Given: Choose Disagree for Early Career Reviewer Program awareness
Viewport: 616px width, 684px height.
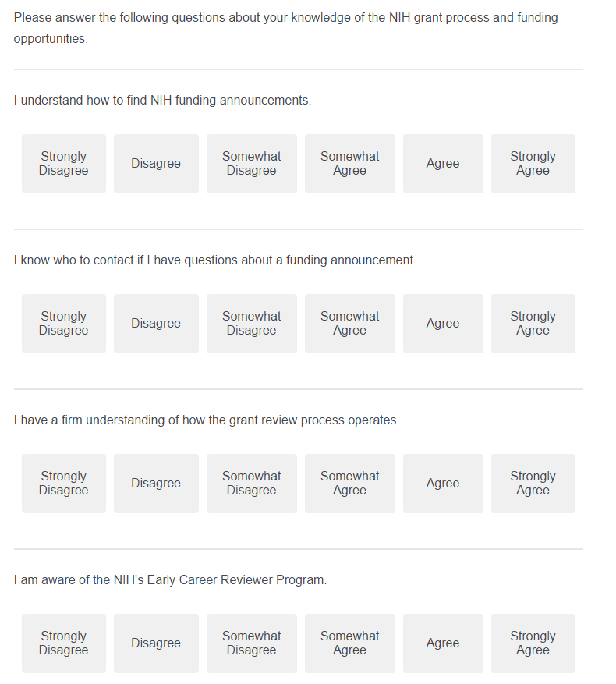Looking at the screenshot, I should click(x=156, y=643).
